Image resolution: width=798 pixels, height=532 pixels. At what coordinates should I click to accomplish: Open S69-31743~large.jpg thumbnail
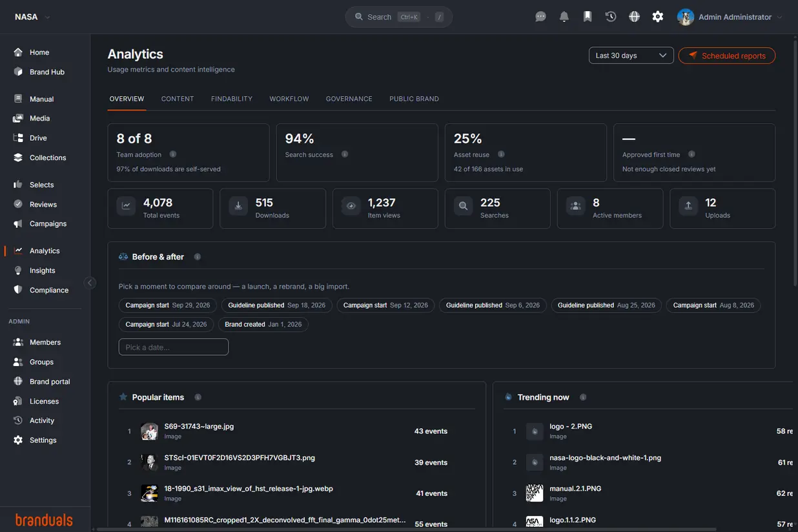pyautogui.click(x=150, y=431)
